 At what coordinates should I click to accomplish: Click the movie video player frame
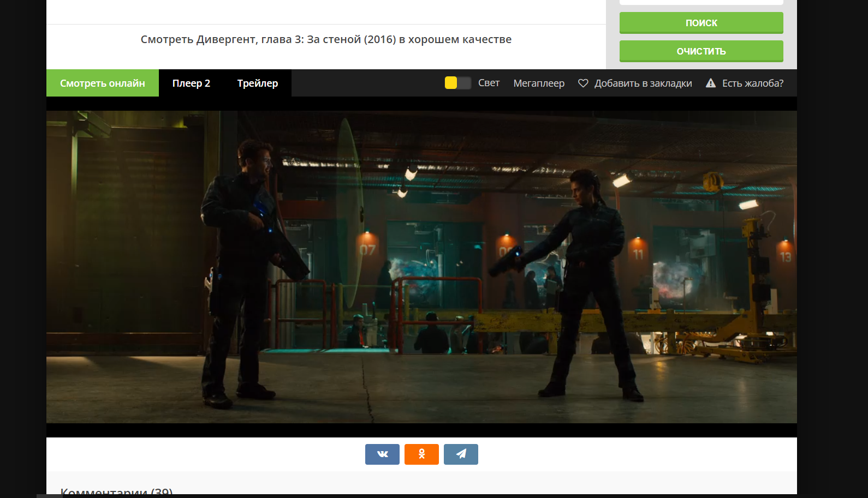point(421,267)
